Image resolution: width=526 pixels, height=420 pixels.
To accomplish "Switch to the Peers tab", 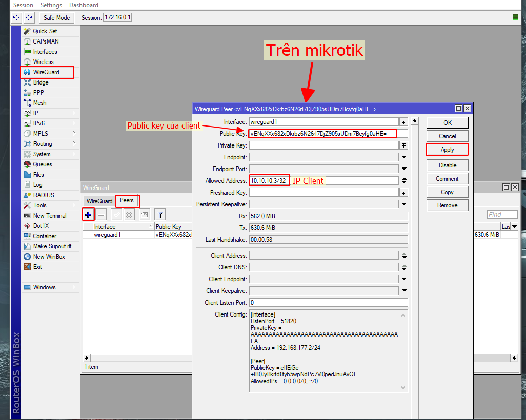I will (127, 201).
